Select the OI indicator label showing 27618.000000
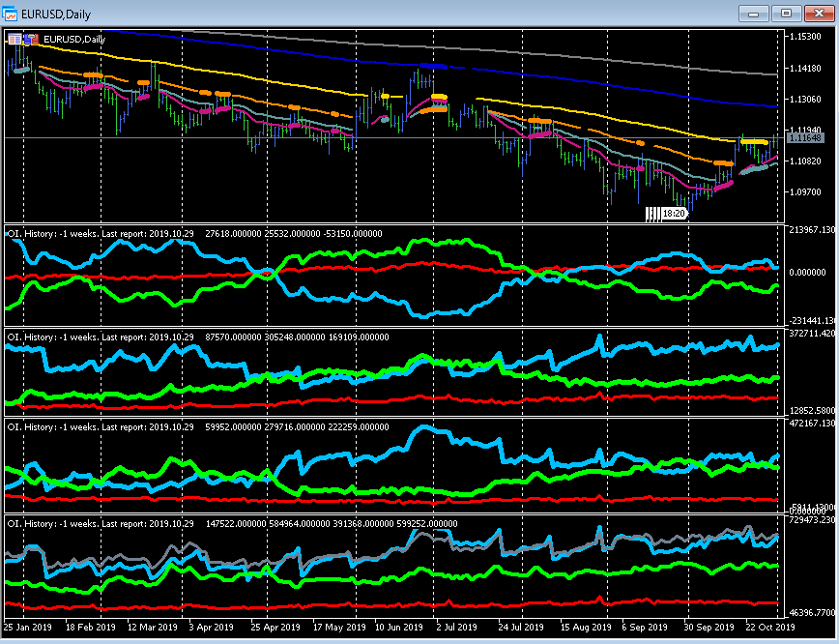Screen dimensions: 839x644 pyautogui.click(x=195, y=233)
